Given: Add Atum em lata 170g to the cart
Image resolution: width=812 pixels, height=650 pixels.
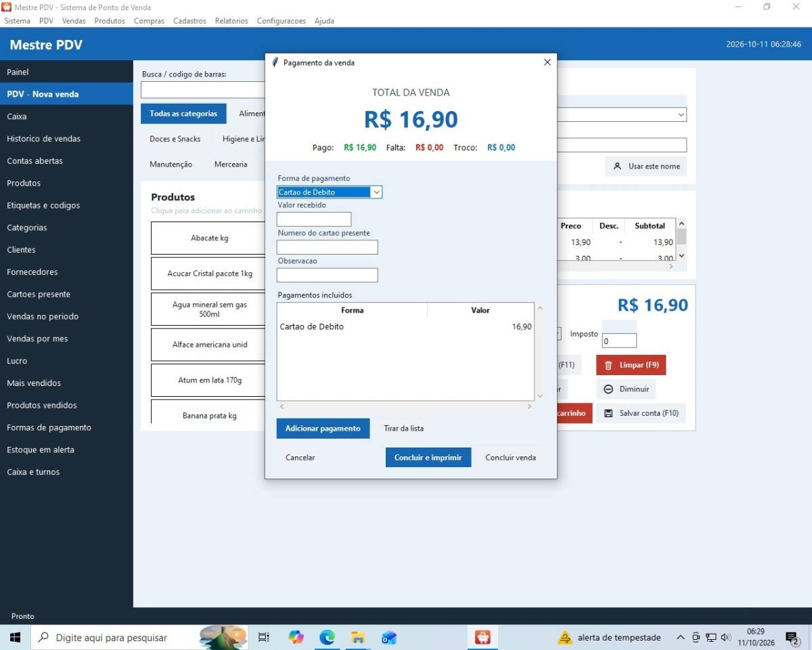Looking at the screenshot, I should (x=210, y=381).
